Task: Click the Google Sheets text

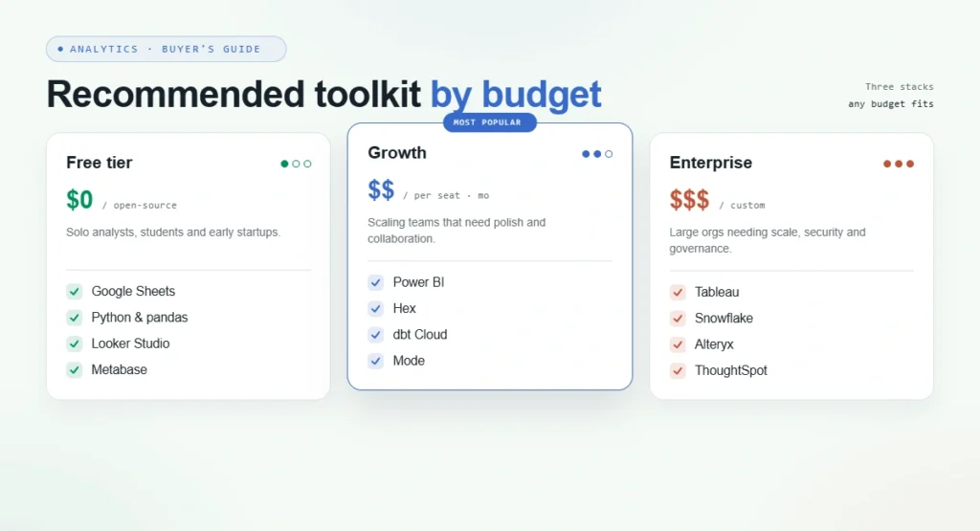Action: click(133, 291)
